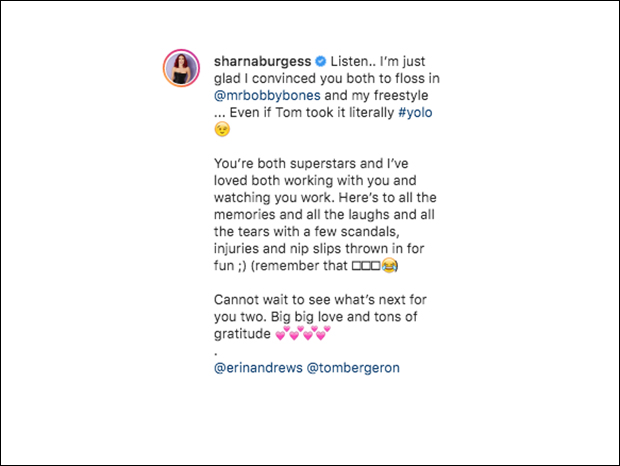The width and height of the screenshot is (620, 466).
Task: Click the blue verified badge icon
Action: pyautogui.click(x=321, y=61)
